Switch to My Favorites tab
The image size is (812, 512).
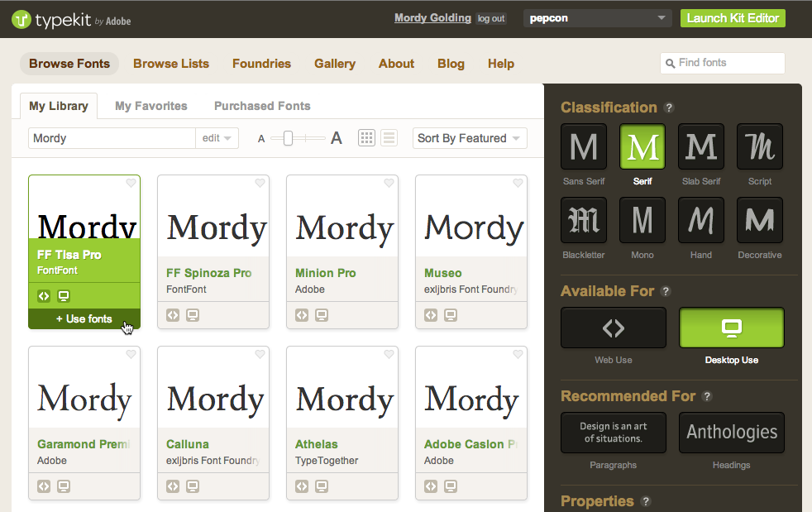tap(151, 106)
